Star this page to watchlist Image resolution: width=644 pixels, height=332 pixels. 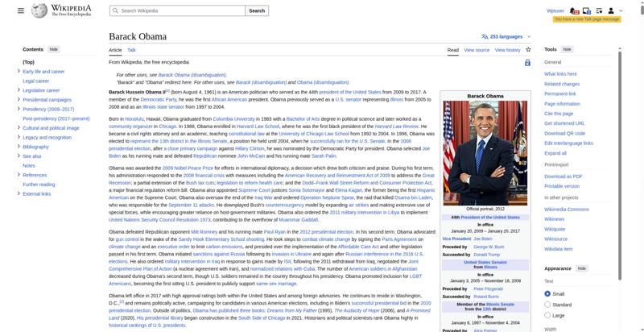tap(528, 50)
